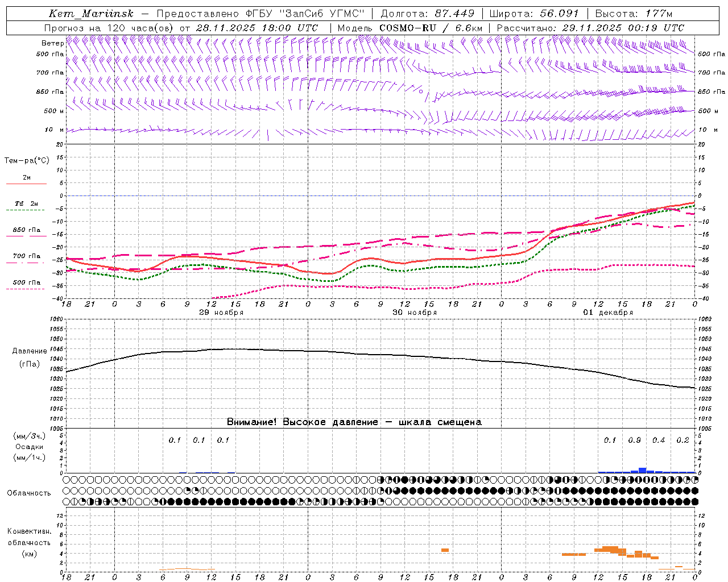Click the Давление panel label
Image resolution: width=728 pixels, height=582 pixels.
pos(30,351)
